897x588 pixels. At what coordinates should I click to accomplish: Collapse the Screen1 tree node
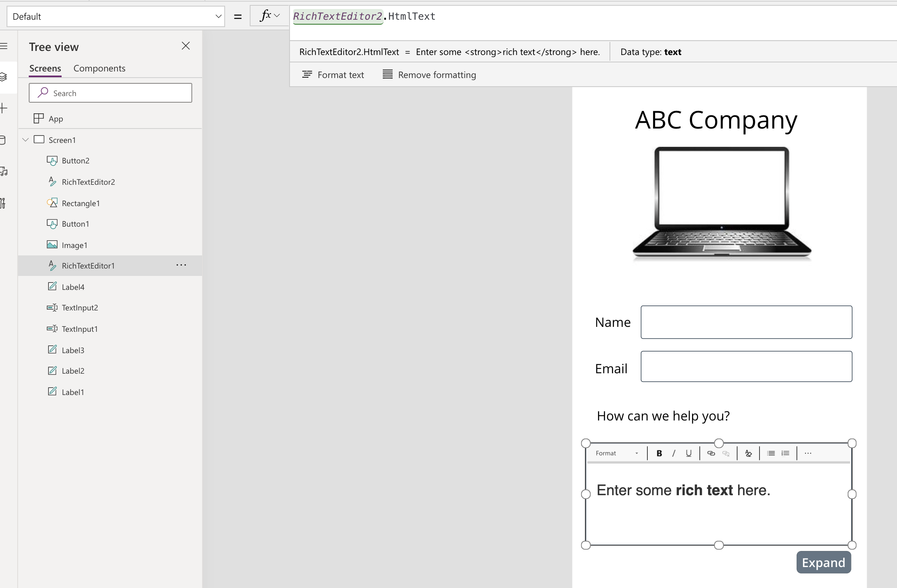click(x=25, y=140)
